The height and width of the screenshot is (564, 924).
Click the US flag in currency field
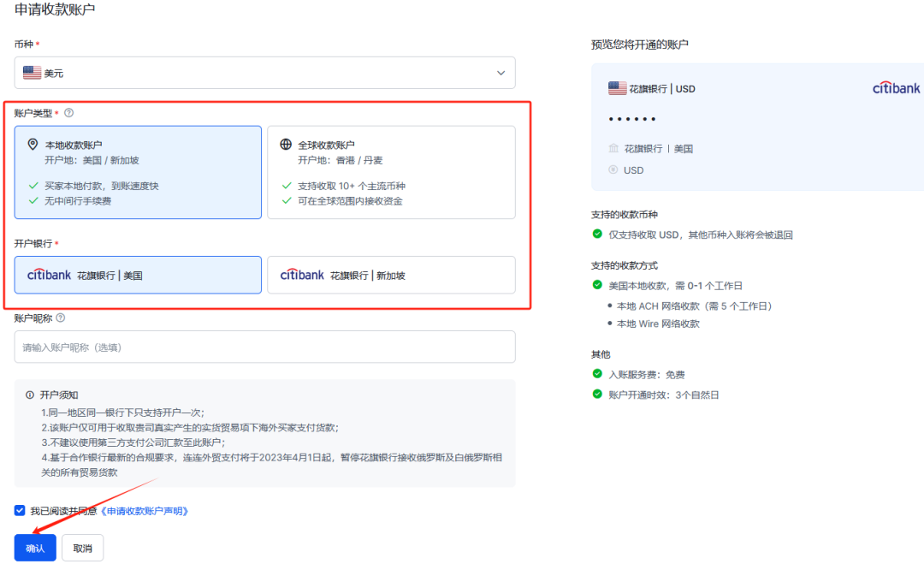coord(32,74)
